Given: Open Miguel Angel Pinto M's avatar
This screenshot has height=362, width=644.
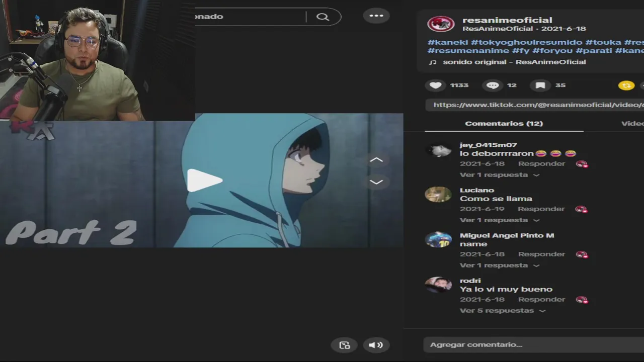Looking at the screenshot, I should pos(438,240).
